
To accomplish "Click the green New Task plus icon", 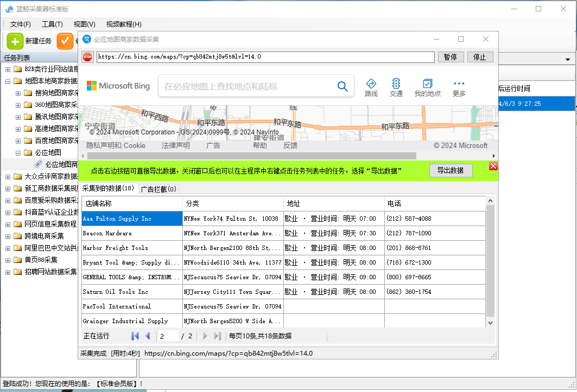I will [x=15, y=41].
